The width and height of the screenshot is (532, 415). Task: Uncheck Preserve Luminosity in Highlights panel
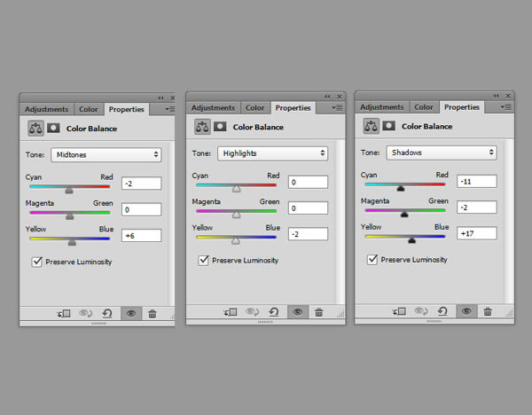(x=203, y=261)
